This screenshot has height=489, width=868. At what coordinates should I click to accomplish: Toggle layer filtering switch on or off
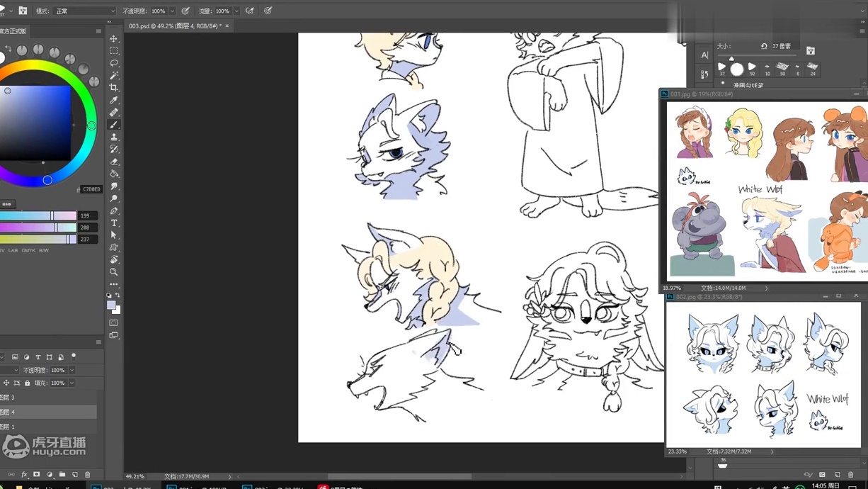74,356
